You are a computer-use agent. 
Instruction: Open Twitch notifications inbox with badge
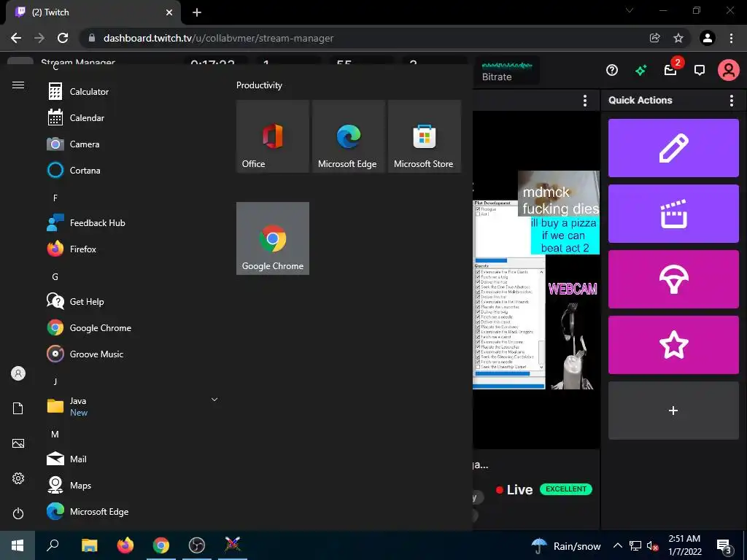[x=671, y=69]
